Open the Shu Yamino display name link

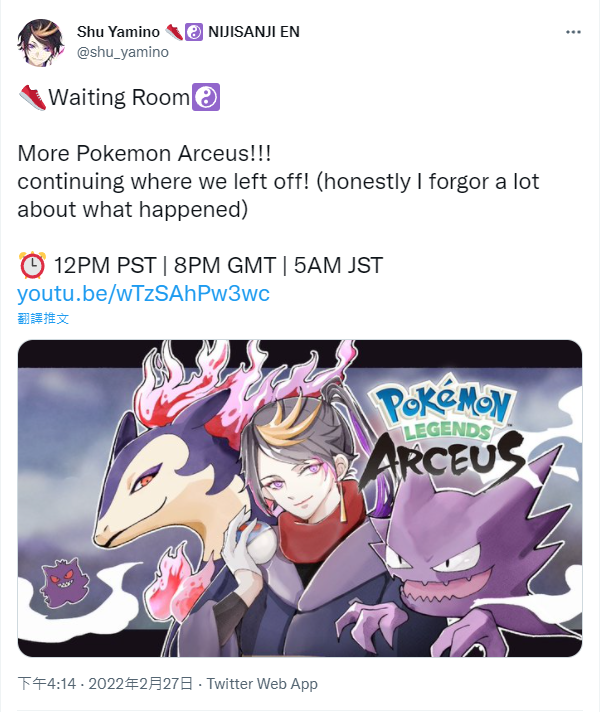tap(118, 32)
